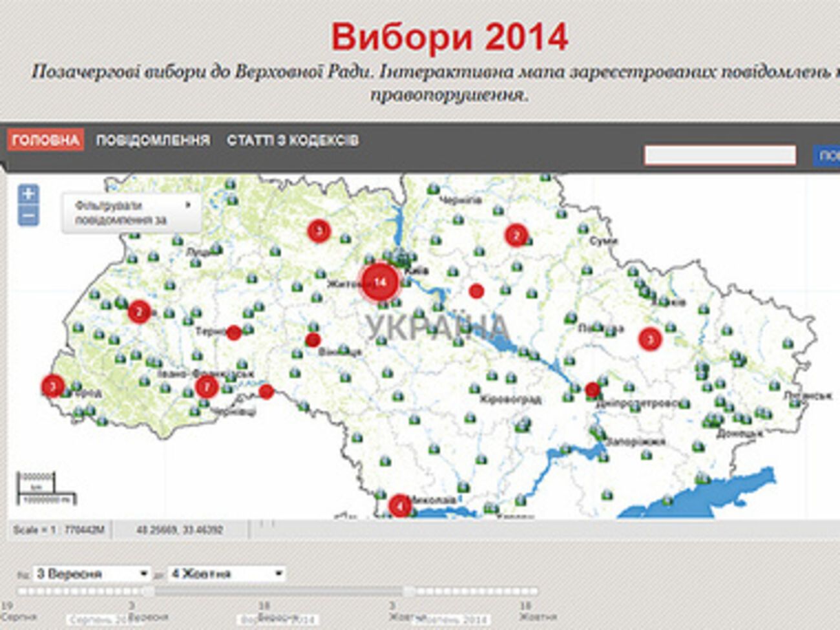Click the small red dot near Dnipropetrovsk
The width and height of the screenshot is (840, 630).
[x=592, y=390]
